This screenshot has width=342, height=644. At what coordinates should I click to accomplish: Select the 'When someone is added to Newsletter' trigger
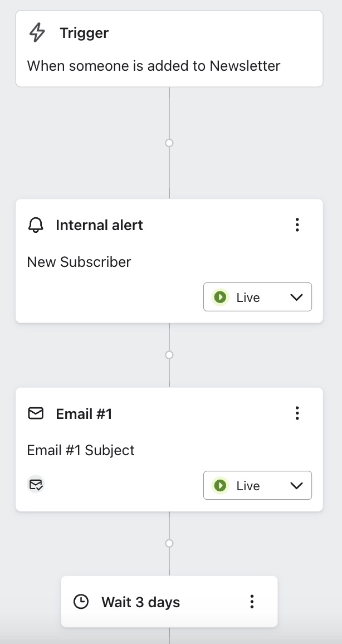(x=154, y=66)
